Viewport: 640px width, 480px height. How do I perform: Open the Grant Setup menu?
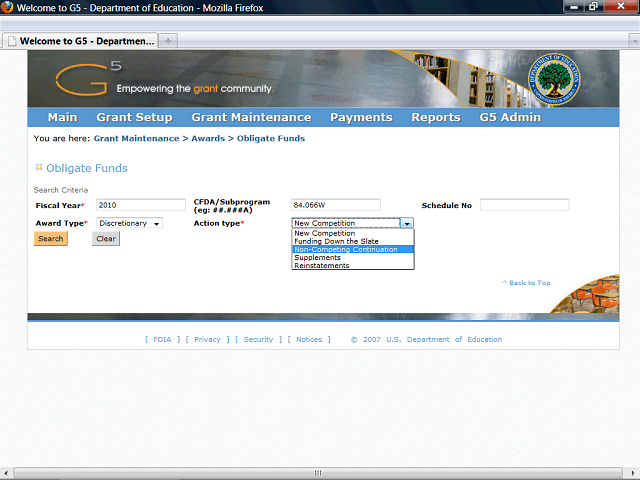134,117
